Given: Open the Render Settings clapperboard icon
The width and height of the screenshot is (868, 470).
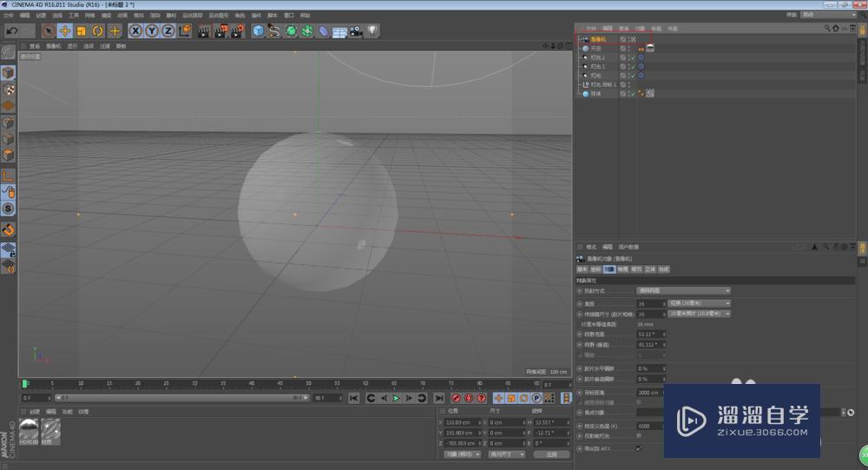Looking at the screenshot, I should [x=237, y=31].
